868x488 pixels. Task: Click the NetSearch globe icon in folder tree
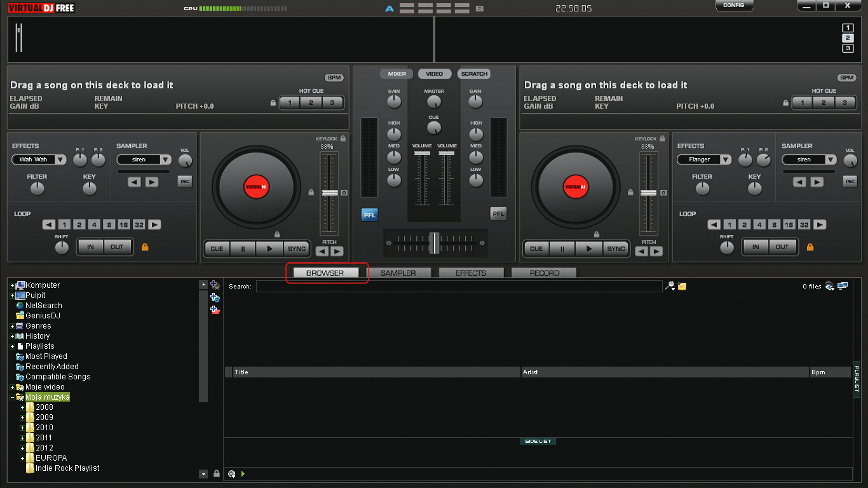(x=20, y=306)
